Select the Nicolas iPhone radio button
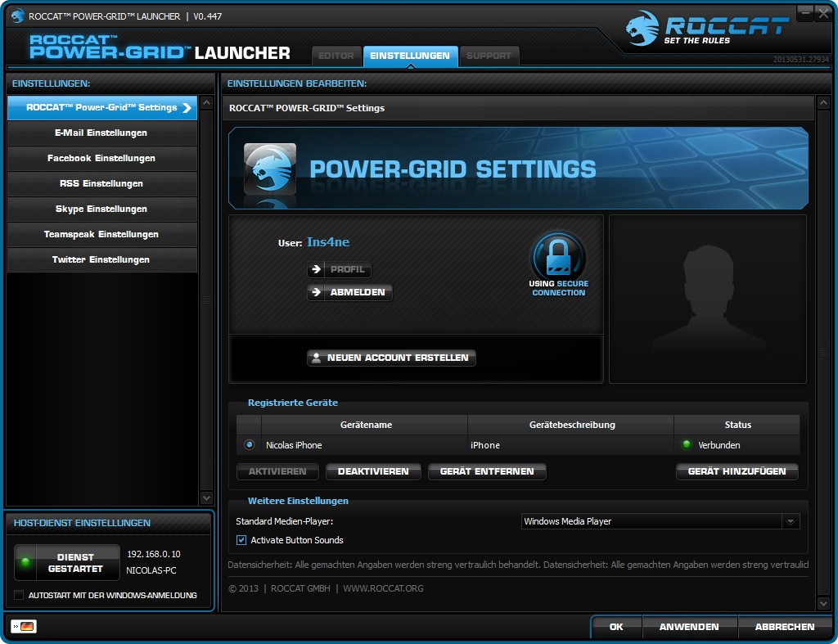 point(249,444)
